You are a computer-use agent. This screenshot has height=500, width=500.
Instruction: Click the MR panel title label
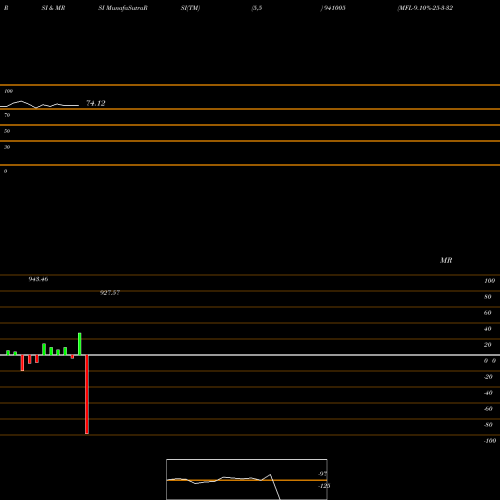click(446, 260)
